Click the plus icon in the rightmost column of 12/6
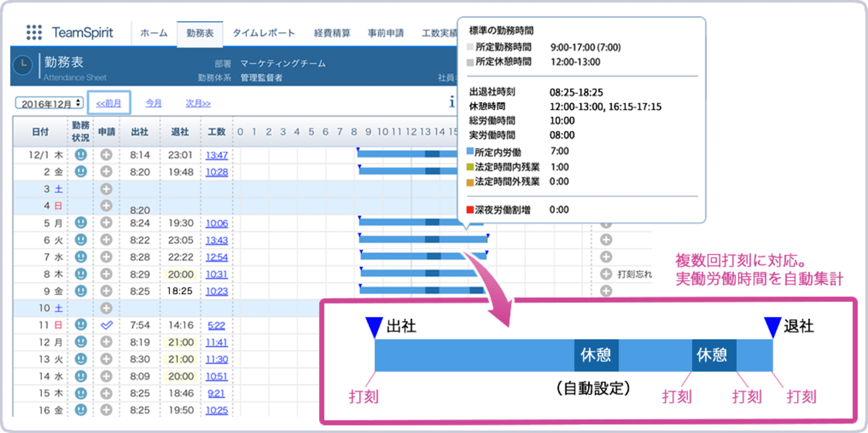The image size is (868, 433). click(x=606, y=240)
